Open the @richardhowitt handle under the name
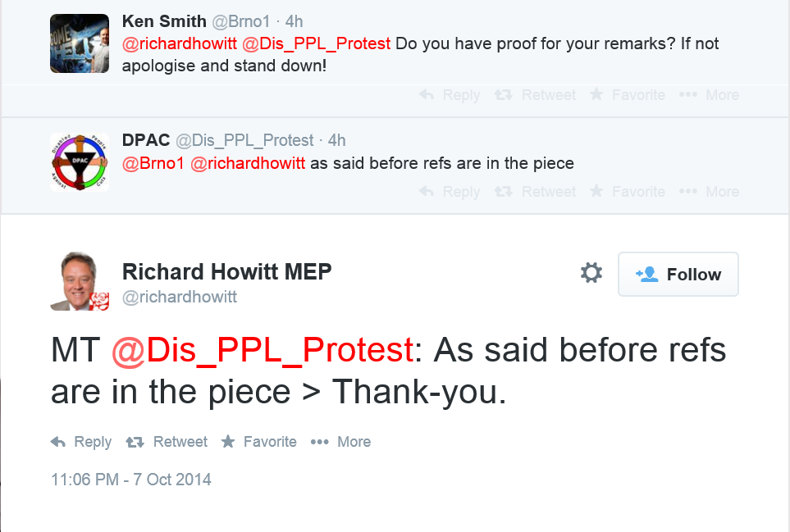Viewport: 790px width, 532px height. coord(180,297)
